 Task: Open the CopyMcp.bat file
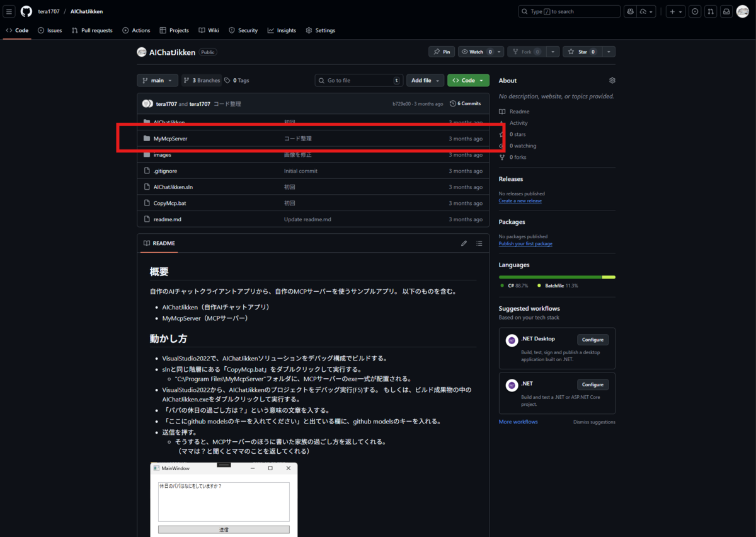pos(169,204)
